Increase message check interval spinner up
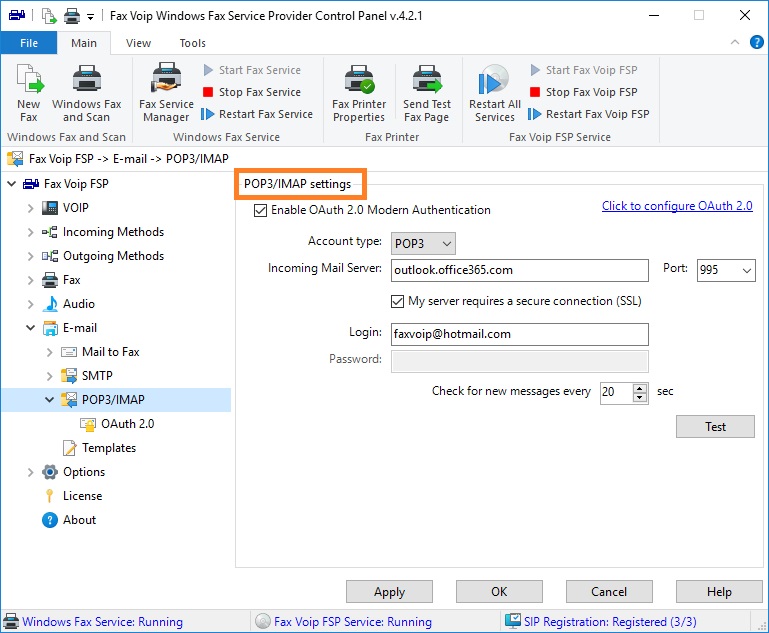This screenshot has width=769, height=633. (640, 388)
